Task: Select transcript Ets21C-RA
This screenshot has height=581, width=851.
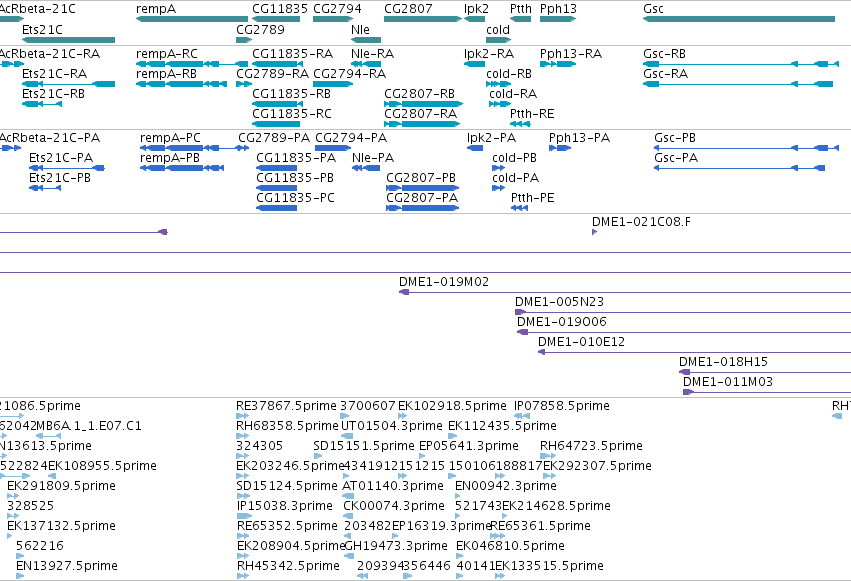Action: click(68, 84)
